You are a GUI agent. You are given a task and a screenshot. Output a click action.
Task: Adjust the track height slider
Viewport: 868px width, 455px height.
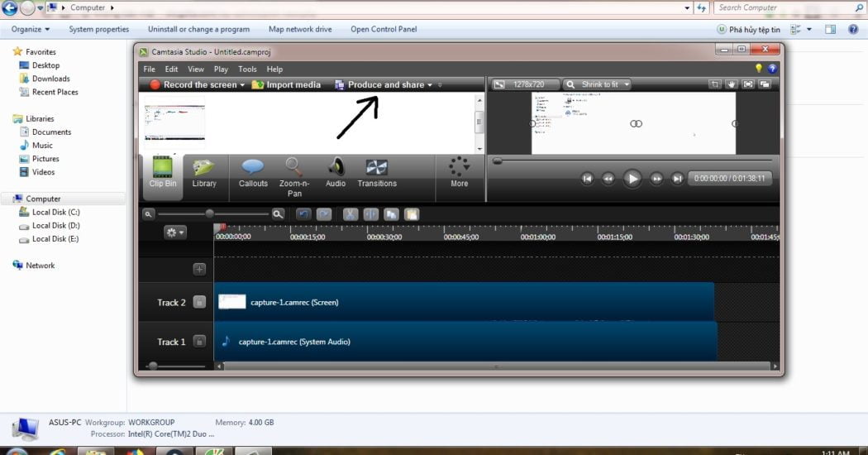coord(153,366)
